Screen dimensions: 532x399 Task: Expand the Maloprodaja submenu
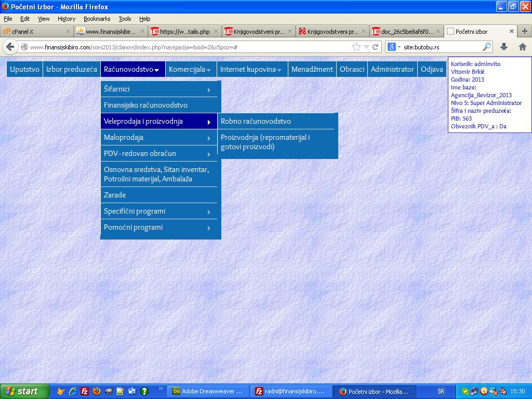161,138
